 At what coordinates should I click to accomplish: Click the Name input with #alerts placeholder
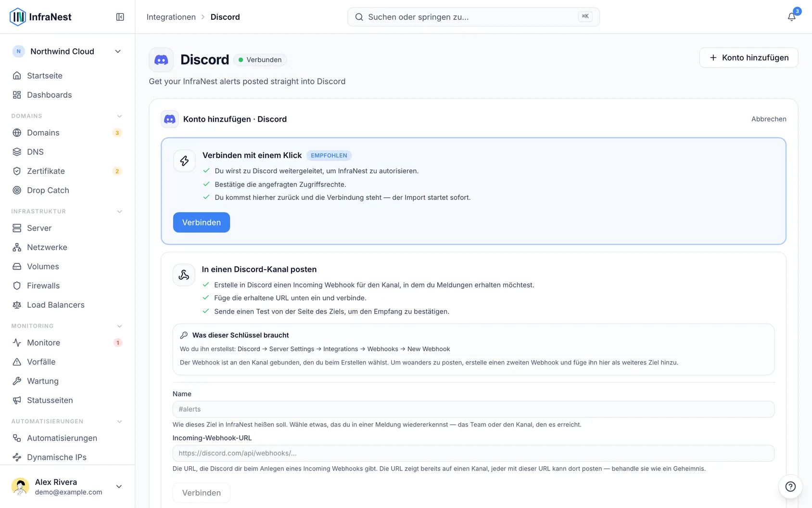tap(473, 409)
